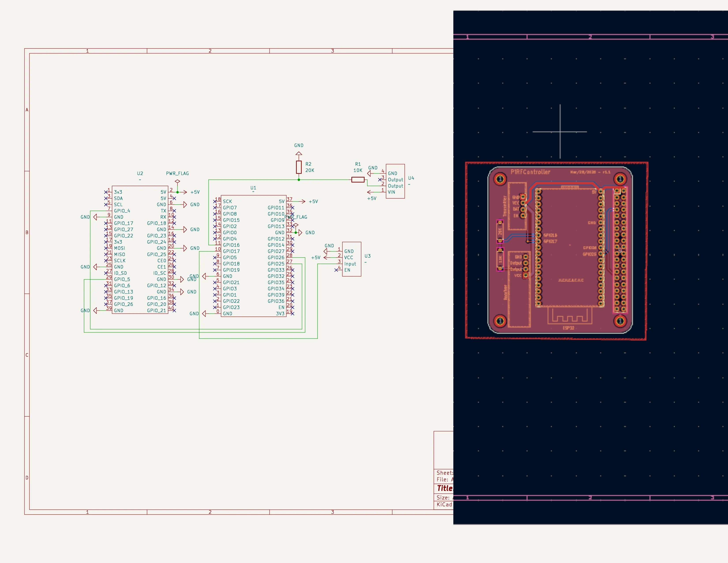728x563 pixels.
Task: Select the GPIO_5 pin on U2
Action: [122, 279]
